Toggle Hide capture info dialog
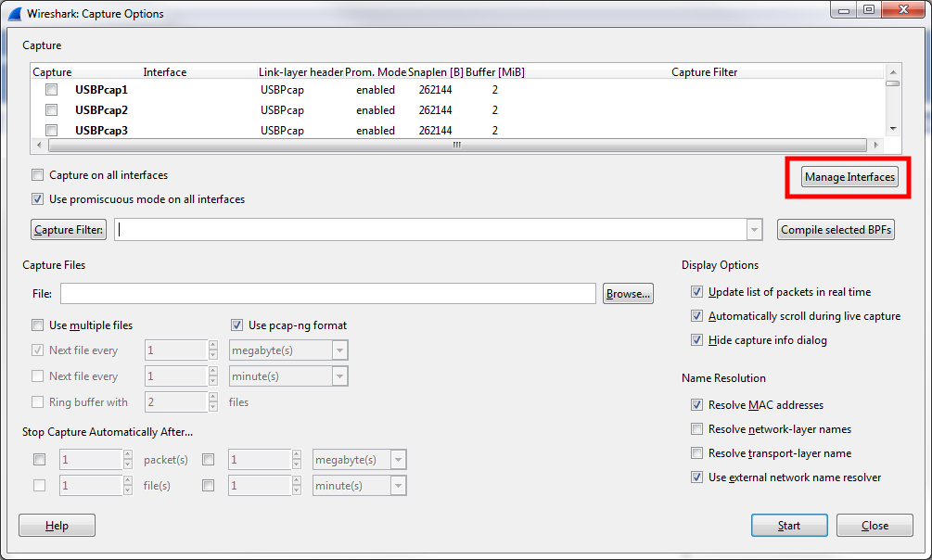Image resolution: width=932 pixels, height=560 pixels. point(696,340)
